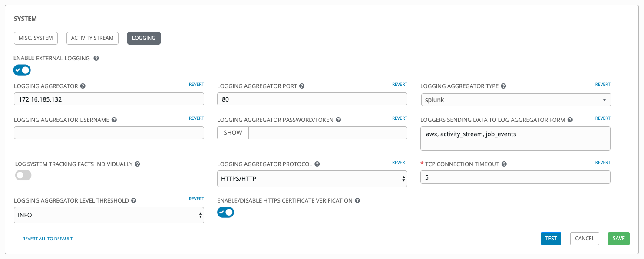Toggle HTTPS Certificate Verification switch
Screen dimensions: 644x259
(x=226, y=212)
